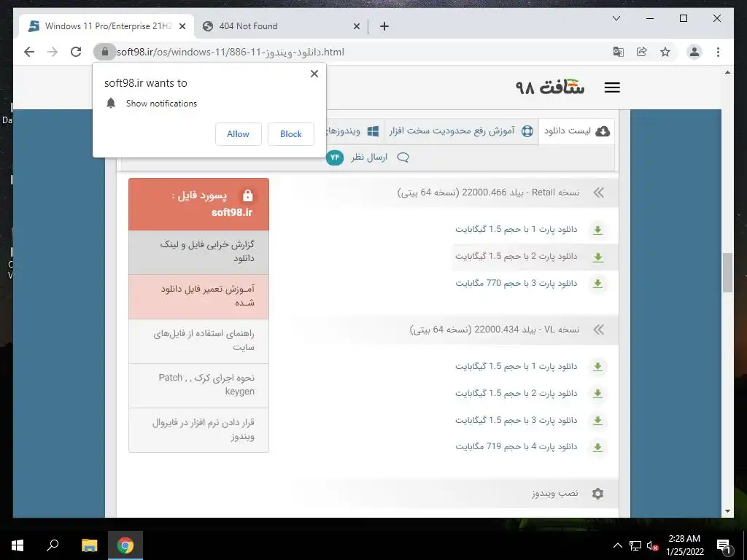Select the Windows 11 Pro/Enterprise tab
This screenshot has width=747, height=560.
(x=107, y=26)
